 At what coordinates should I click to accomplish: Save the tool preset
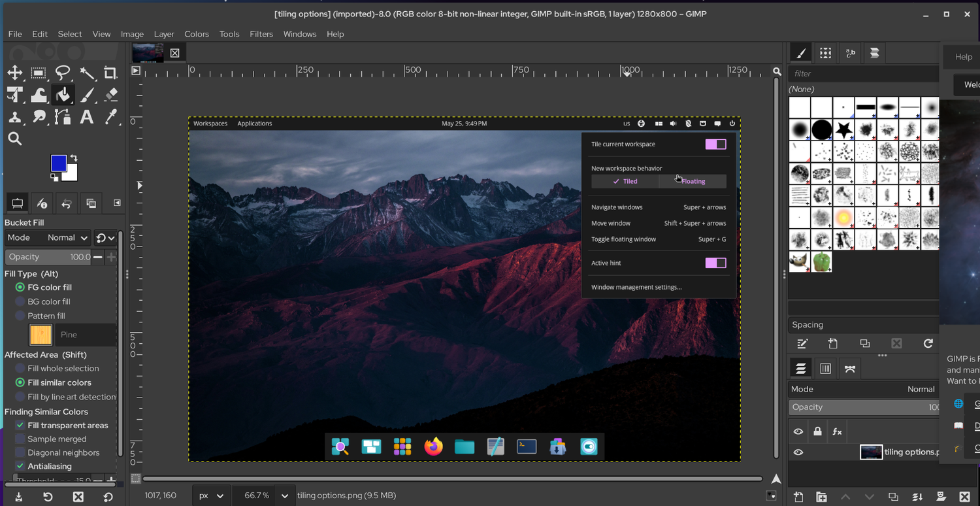point(18,497)
